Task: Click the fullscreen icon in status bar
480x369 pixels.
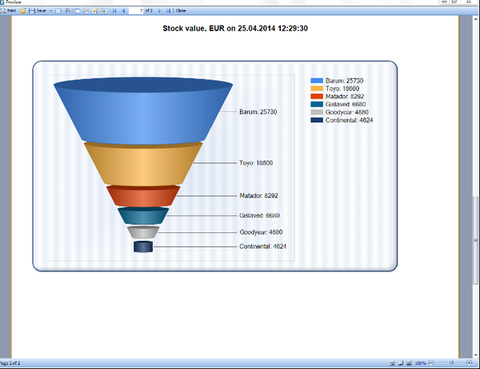Action: click(x=392, y=363)
